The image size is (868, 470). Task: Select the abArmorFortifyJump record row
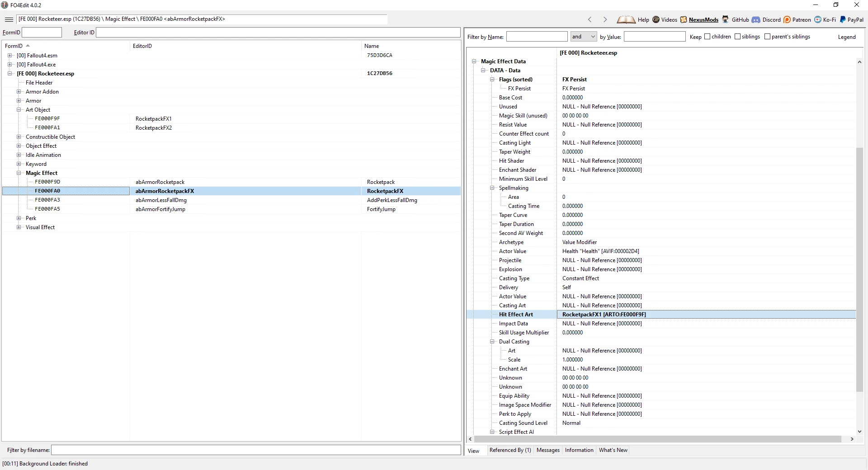click(x=231, y=209)
